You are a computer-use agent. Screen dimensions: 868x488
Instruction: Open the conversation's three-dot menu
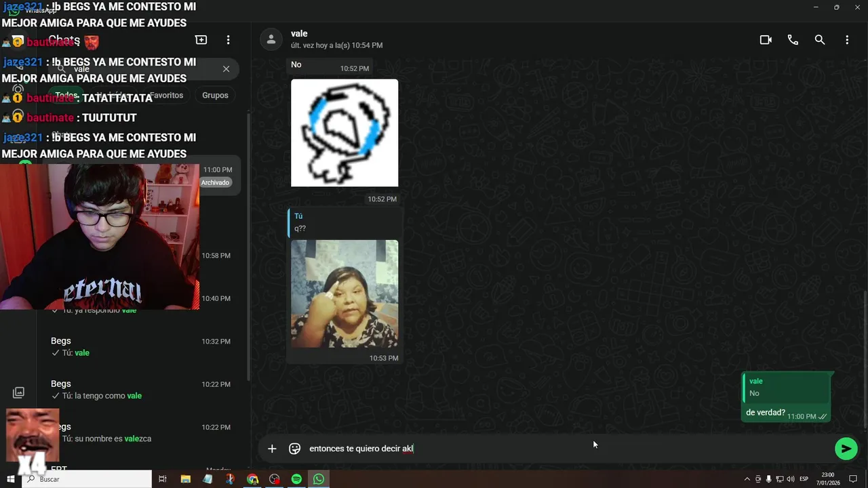[847, 40]
